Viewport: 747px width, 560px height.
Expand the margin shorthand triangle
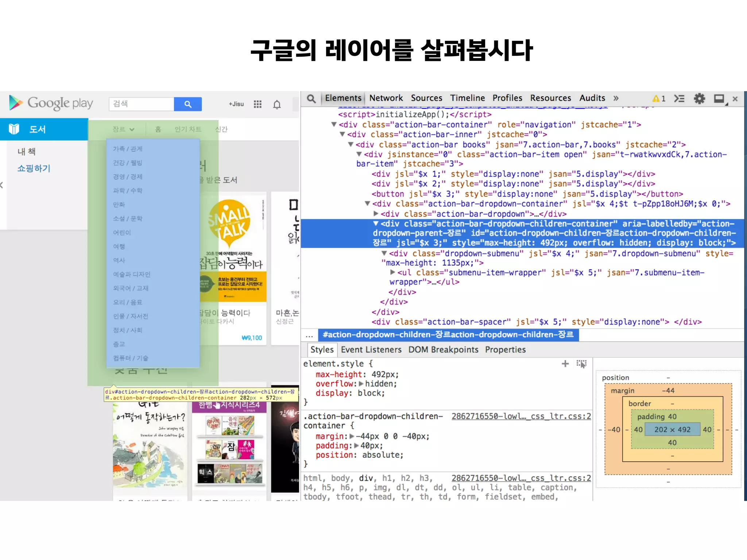pos(352,436)
